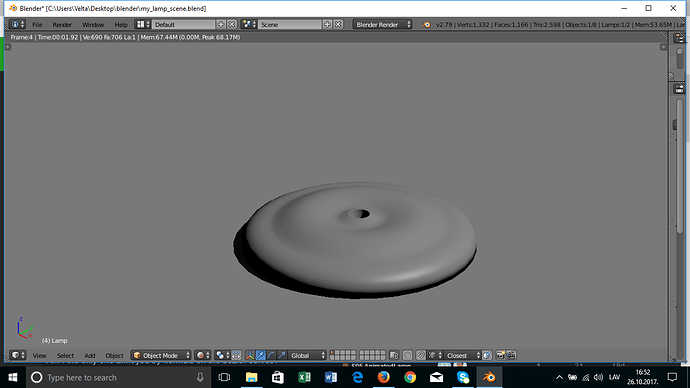Select the translate manipulator arrow icon
Image resolution: width=690 pixels, height=388 pixels.
tap(261, 355)
